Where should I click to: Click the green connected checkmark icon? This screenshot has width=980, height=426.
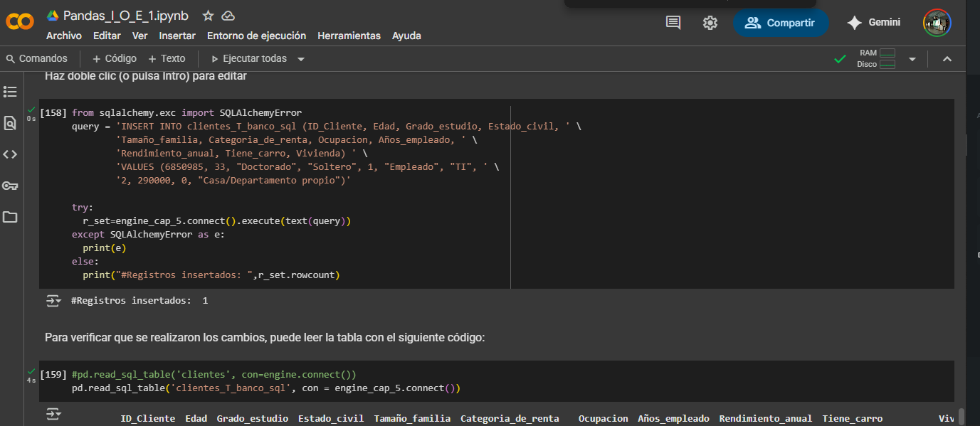click(841, 59)
